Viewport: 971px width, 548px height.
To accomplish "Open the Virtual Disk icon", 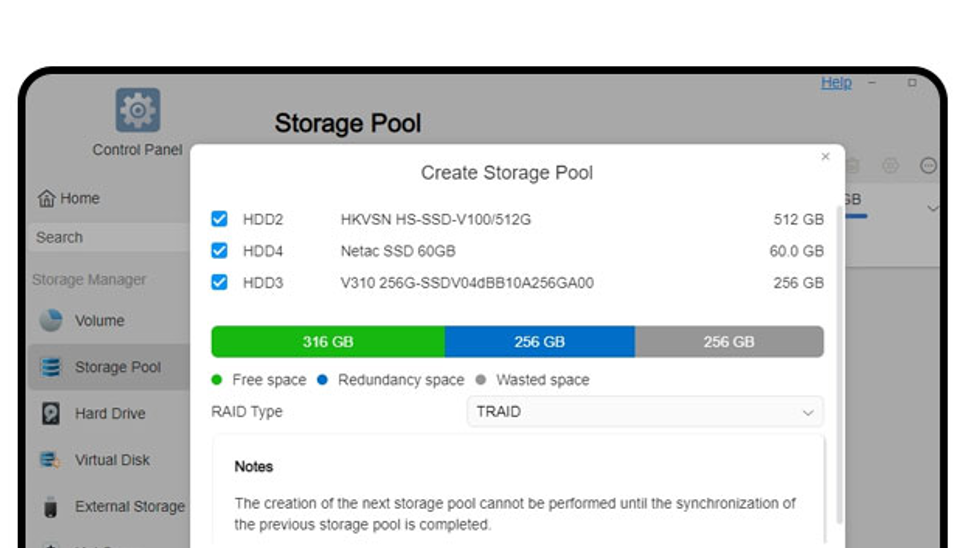I will click(50, 460).
